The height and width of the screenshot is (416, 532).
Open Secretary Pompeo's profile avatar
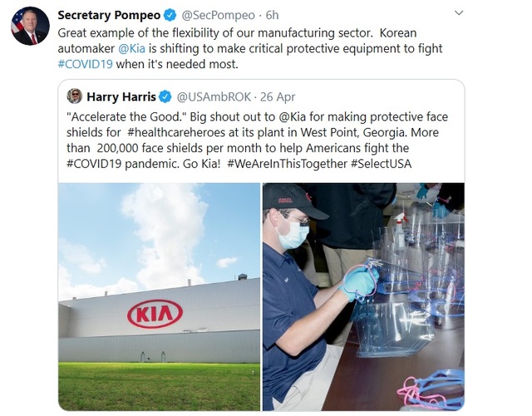pyautogui.click(x=30, y=26)
